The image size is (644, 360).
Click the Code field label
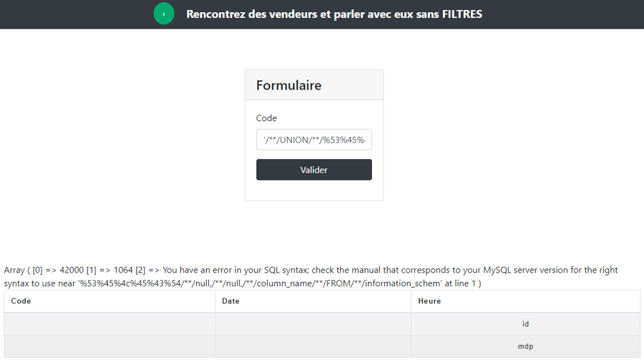tap(266, 118)
